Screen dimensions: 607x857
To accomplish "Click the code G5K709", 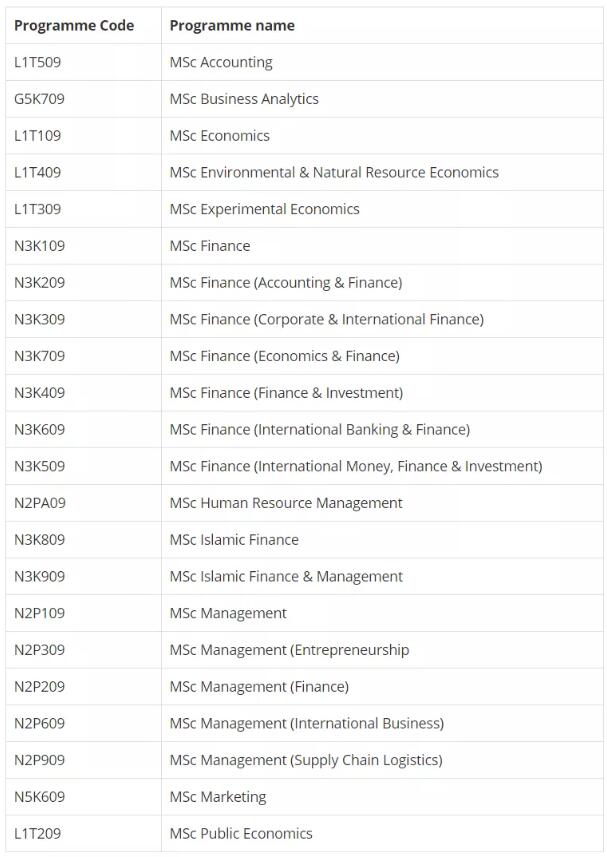I will click(x=39, y=99).
